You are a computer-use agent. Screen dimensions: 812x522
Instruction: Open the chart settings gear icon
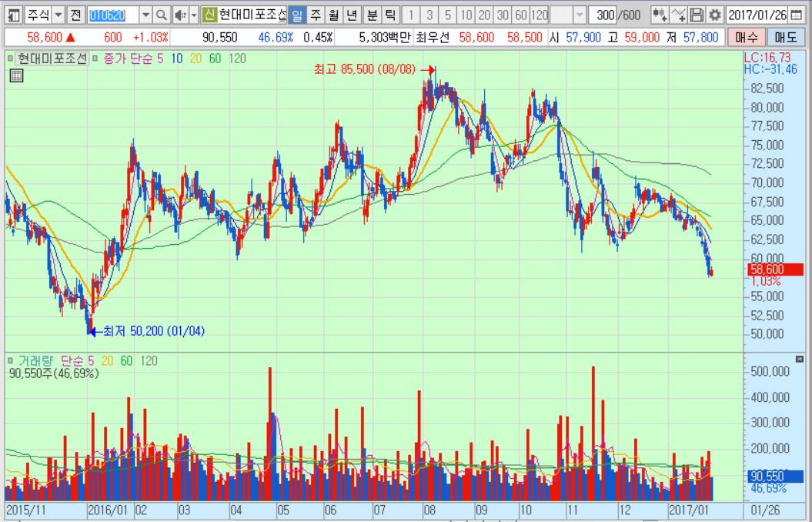tap(715, 15)
